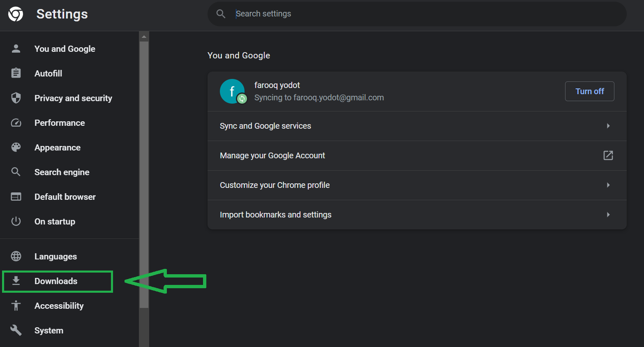
Task: Open Accessibility settings from sidebar
Action: click(59, 305)
